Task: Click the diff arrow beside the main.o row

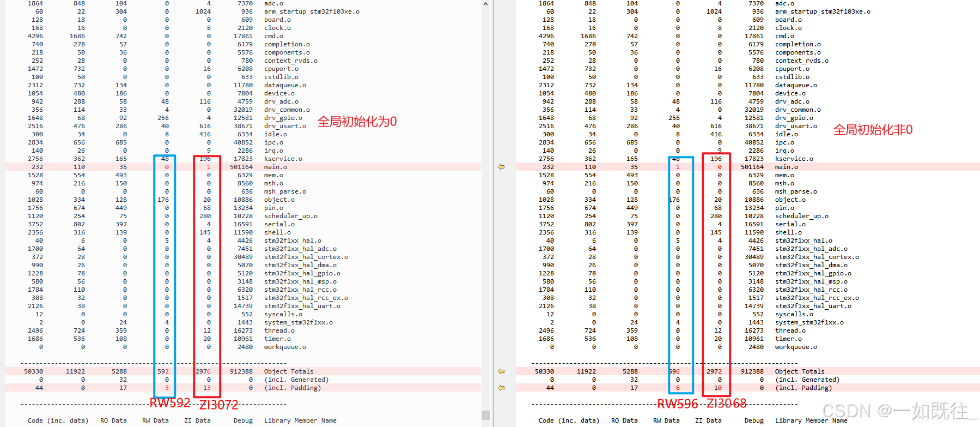Action: [501, 167]
